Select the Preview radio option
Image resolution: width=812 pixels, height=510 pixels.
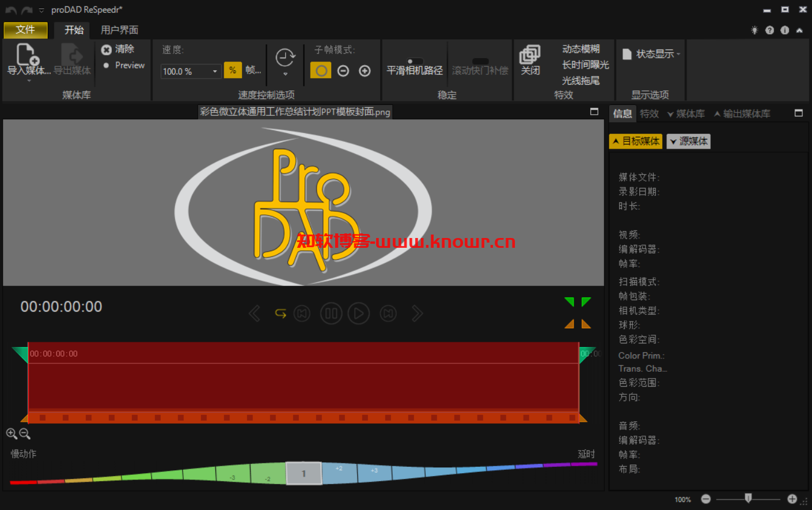pyautogui.click(x=123, y=66)
